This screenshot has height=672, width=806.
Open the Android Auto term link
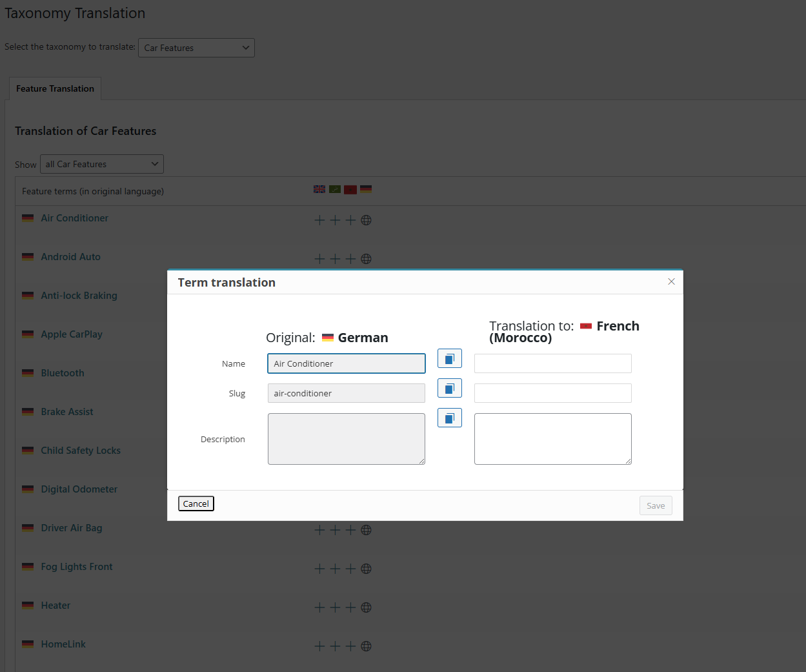[x=71, y=257]
